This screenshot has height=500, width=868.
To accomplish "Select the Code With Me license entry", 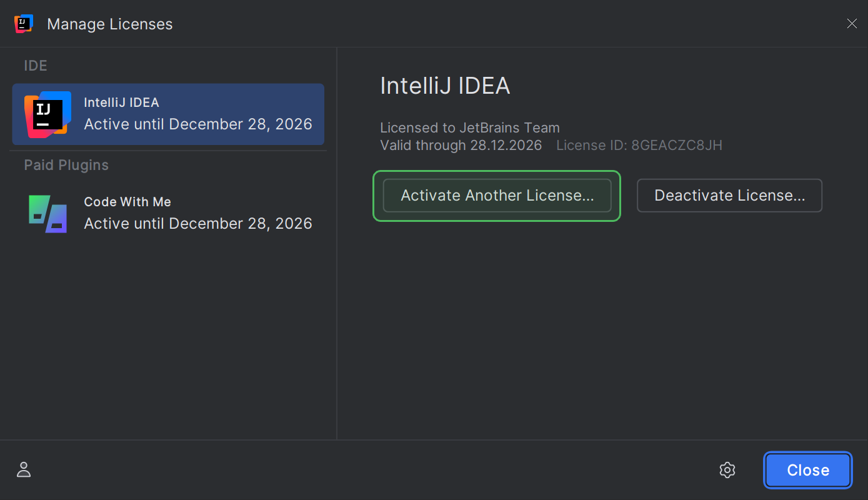I will 167,212.
